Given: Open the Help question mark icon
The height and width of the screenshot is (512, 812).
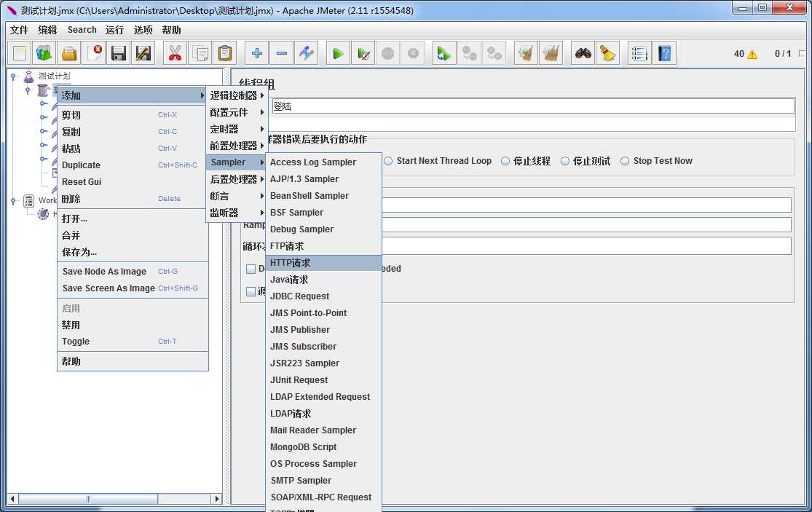Looking at the screenshot, I should click(x=664, y=53).
